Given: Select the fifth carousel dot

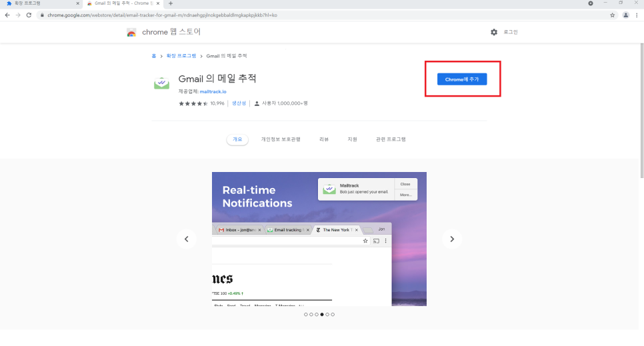Looking at the screenshot, I should [x=327, y=315].
